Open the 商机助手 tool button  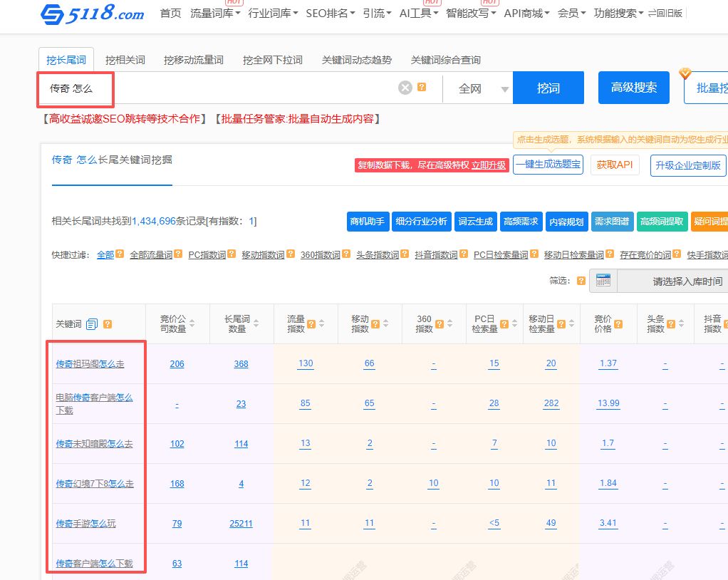(x=368, y=222)
